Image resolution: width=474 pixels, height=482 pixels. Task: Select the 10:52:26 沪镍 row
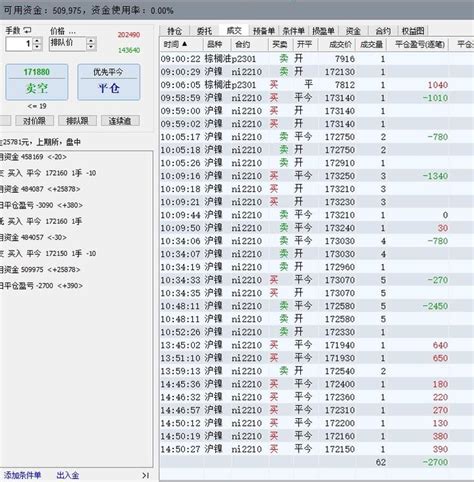point(317,332)
